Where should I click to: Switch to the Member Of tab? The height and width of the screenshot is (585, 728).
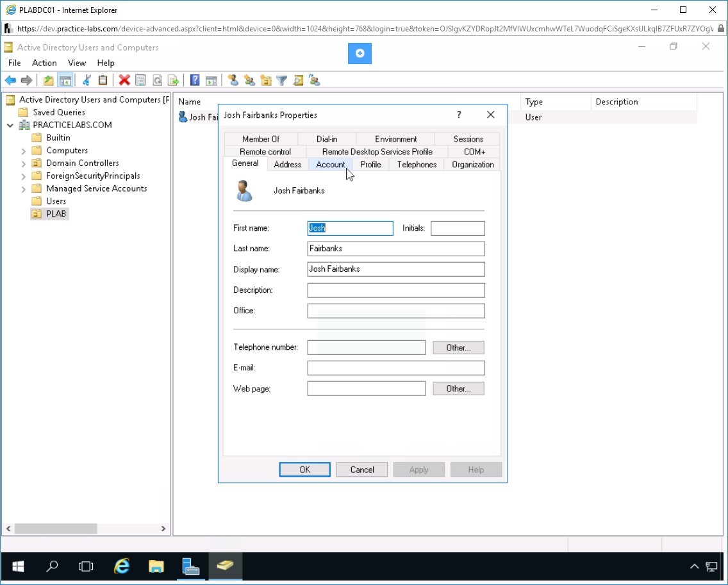(261, 139)
